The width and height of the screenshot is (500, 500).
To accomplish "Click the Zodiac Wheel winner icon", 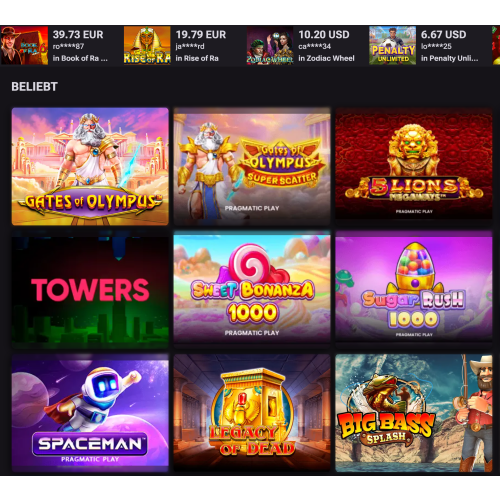I will click(270, 45).
